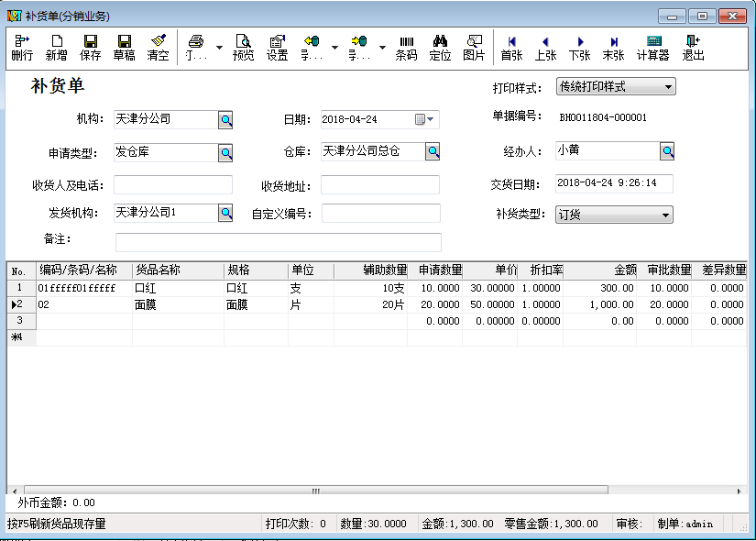Jump to 首张 first record
This screenshot has width=756, height=541.
511,48
